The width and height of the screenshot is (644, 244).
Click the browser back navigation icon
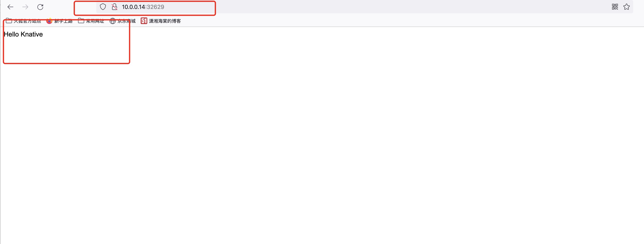[x=10, y=7]
